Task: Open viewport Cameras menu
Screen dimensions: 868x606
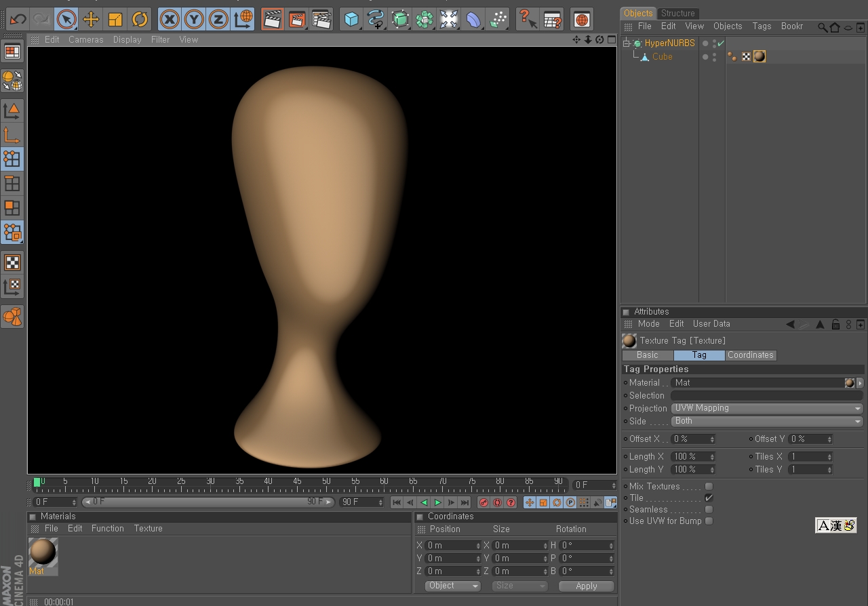Action: click(86, 40)
